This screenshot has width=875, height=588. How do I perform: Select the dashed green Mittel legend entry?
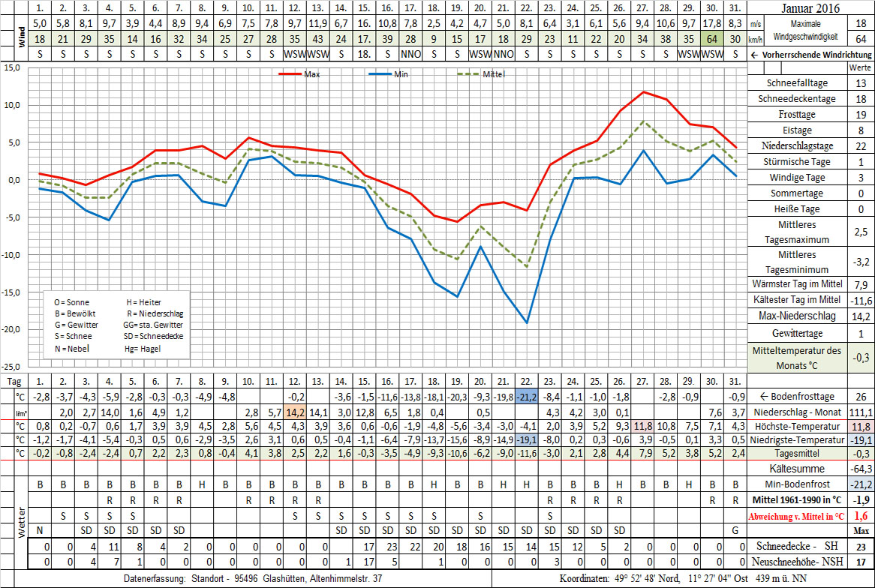(469, 74)
